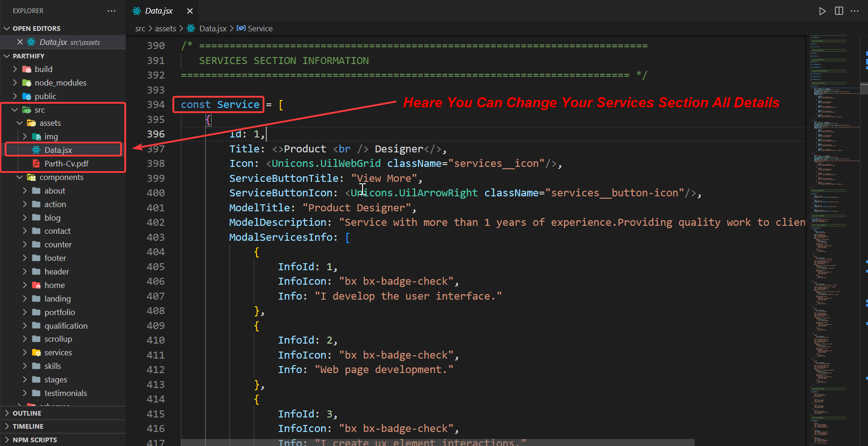Collapse the src folder
The height and width of the screenshot is (446, 868).
(x=40, y=110)
